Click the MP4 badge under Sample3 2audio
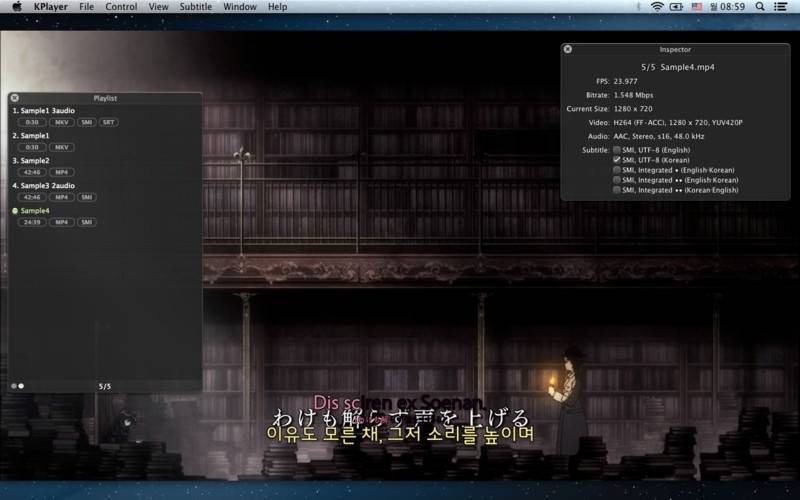The image size is (800, 500). pyautogui.click(x=62, y=197)
